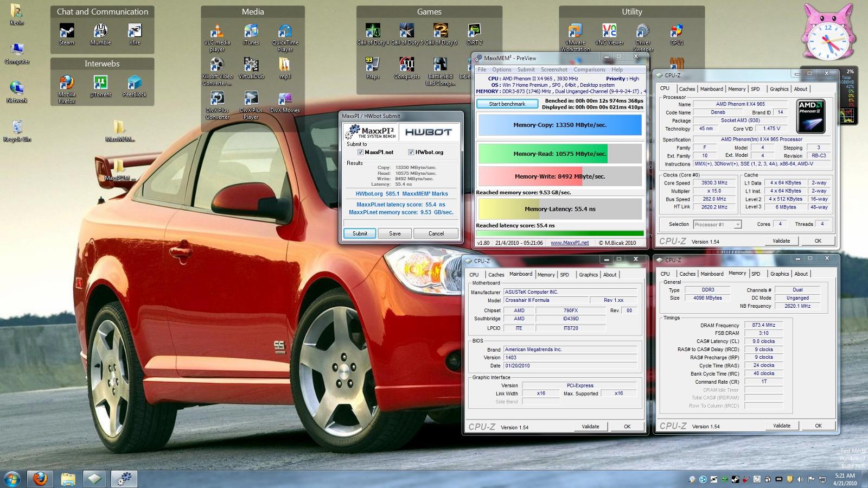Open Driver Sweeper utility icon
Image resolution: width=868 pixels, height=488 pixels.
click(643, 37)
